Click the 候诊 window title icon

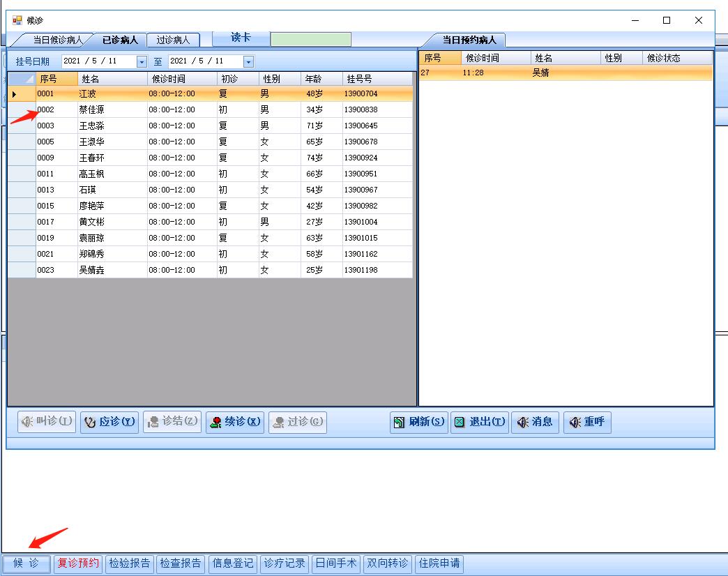pos(17,20)
